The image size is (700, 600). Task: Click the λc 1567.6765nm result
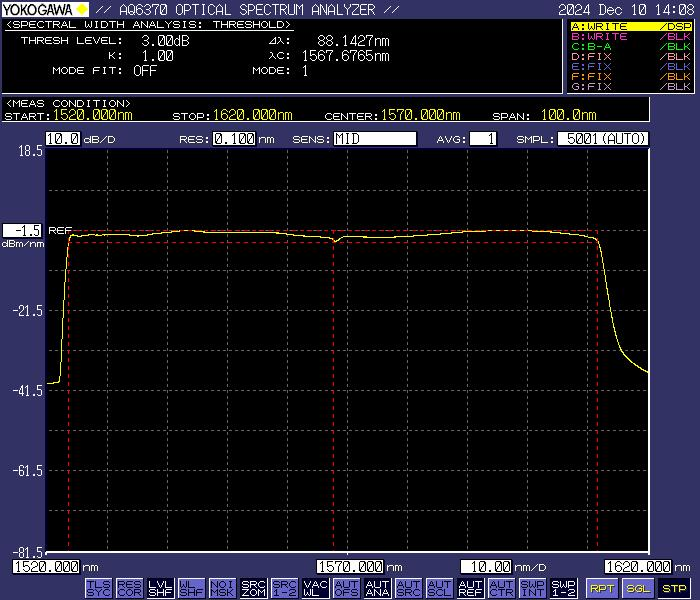(x=346, y=56)
